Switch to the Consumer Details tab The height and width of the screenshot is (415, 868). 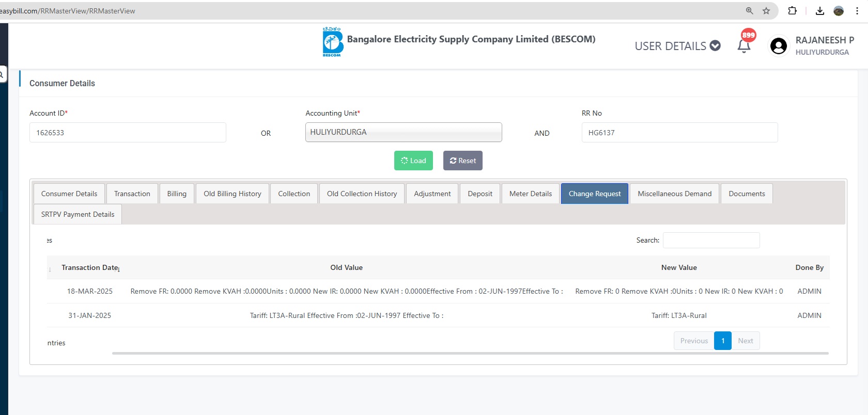pos(69,194)
